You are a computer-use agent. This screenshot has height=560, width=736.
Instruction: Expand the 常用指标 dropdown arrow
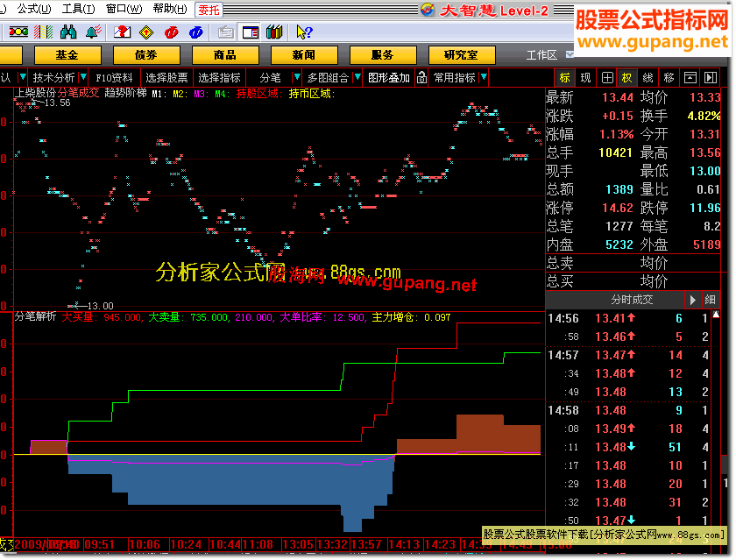484,77
